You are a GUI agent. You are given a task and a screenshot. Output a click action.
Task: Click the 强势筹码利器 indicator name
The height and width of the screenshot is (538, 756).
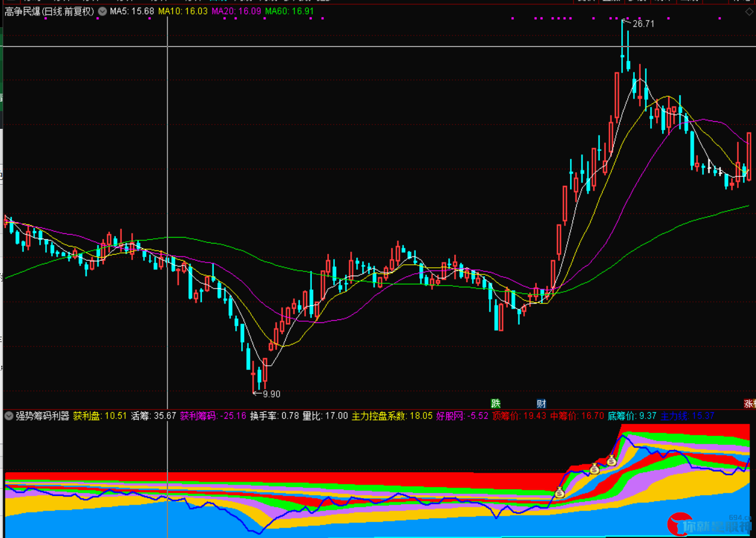pos(42,416)
